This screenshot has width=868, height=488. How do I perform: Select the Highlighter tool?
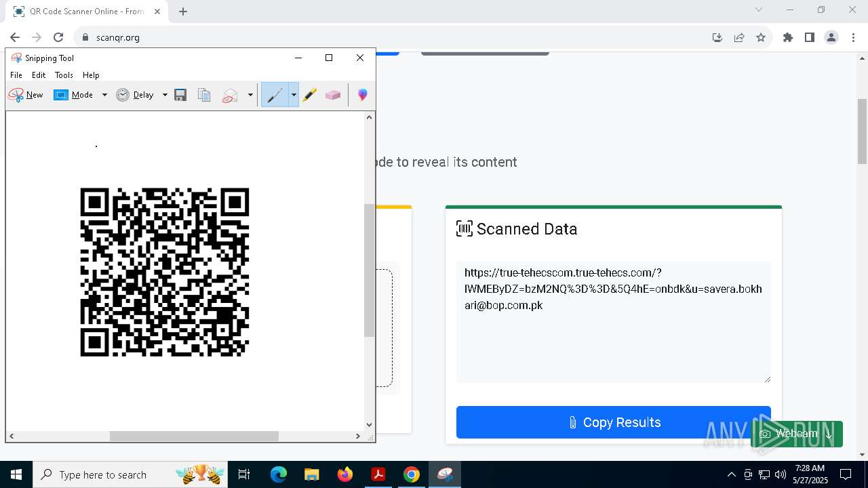310,95
